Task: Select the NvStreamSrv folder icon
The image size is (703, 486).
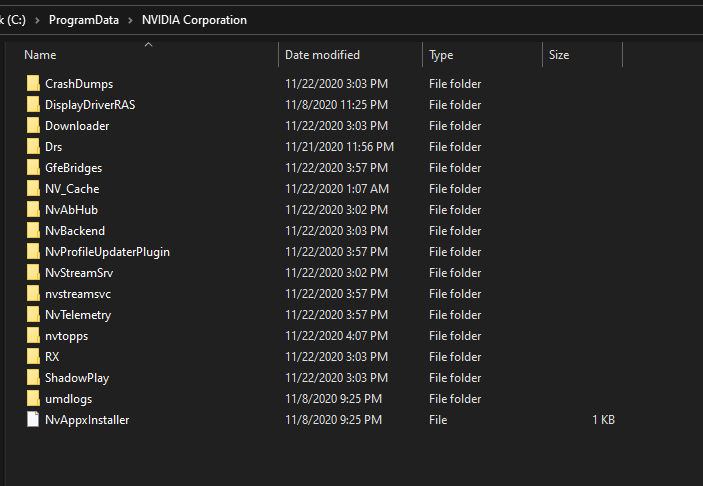Action: [x=33, y=273]
